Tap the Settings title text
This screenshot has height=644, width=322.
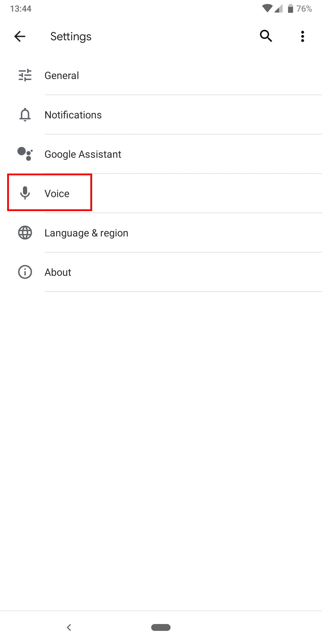71,36
